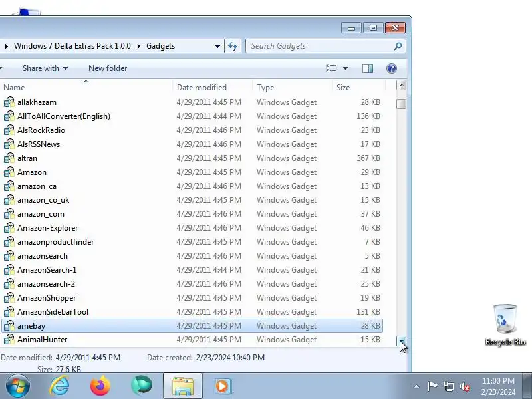Click the amazonproductfinder gadget icon

[9, 241]
